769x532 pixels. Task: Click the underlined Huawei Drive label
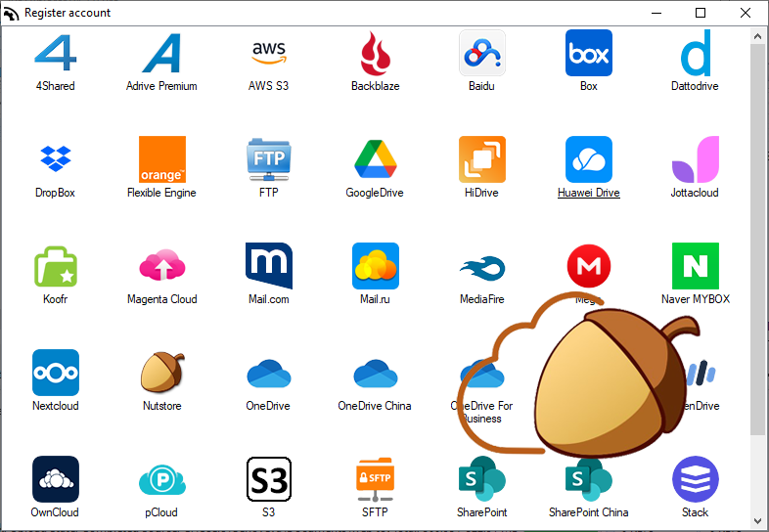tap(589, 193)
